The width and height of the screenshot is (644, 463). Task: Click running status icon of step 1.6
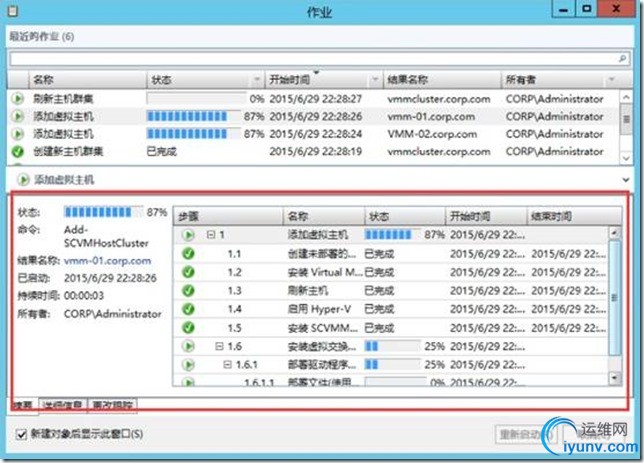pos(188,346)
